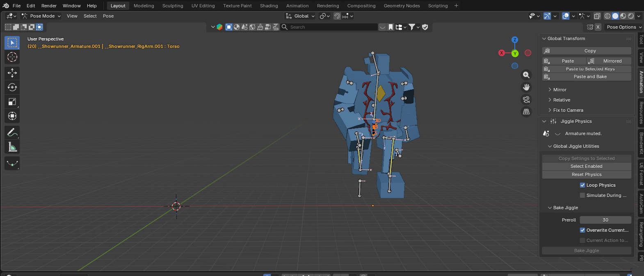The height and width of the screenshot is (276, 644).
Task: Click the shield icon beside filter
Action: 425,27
